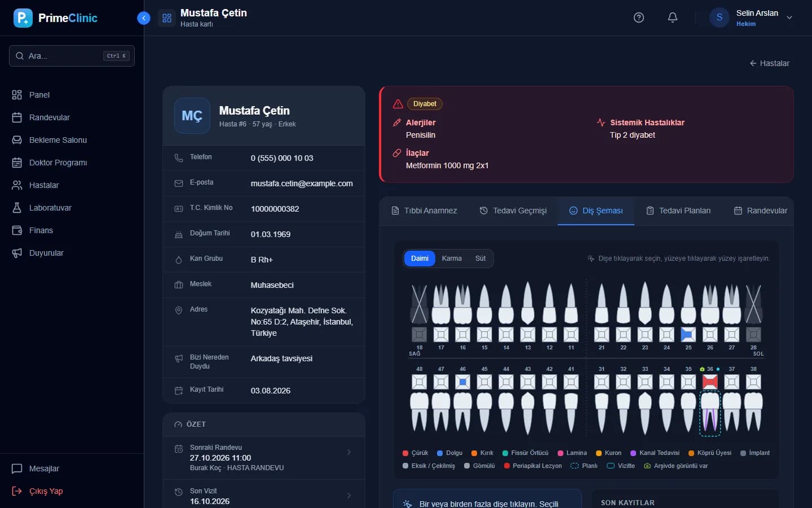Image resolution: width=812 pixels, height=508 pixels.
Task: Open notifications bell icon
Action: [x=673, y=17]
